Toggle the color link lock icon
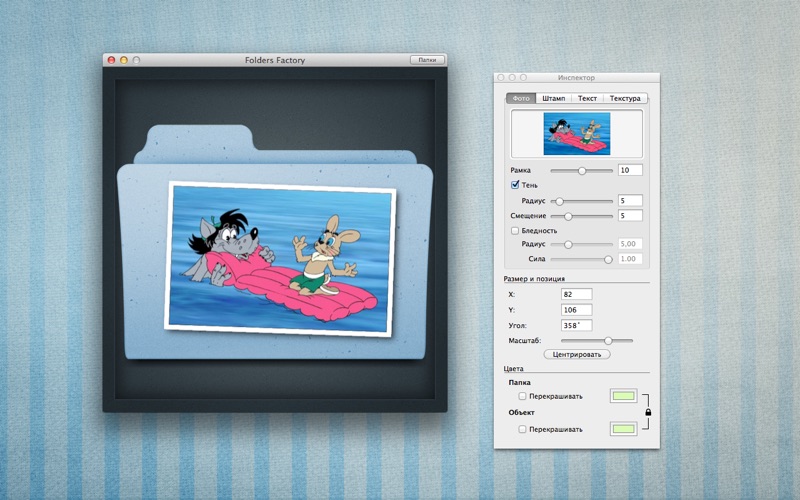The image size is (800, 500). coord(648,412)
